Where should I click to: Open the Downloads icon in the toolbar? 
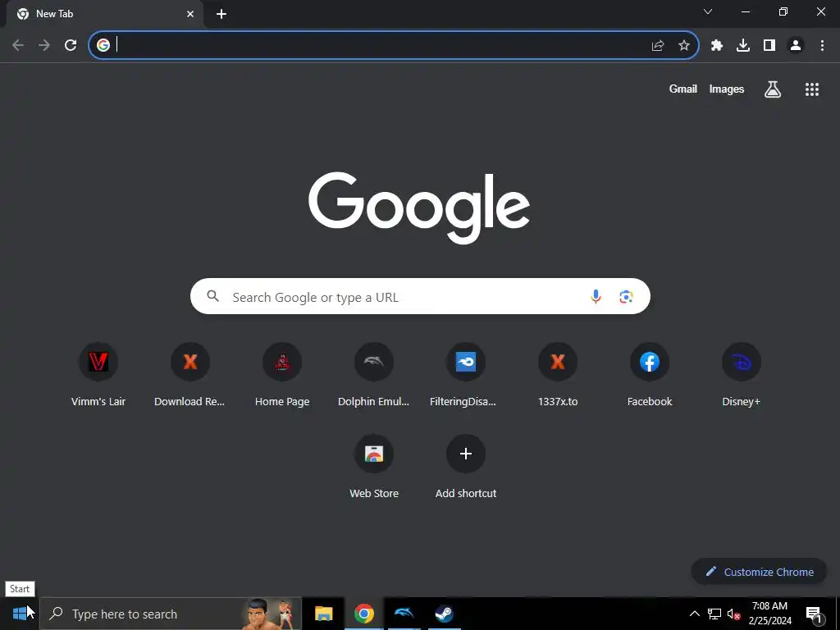[x=743, y=46]
